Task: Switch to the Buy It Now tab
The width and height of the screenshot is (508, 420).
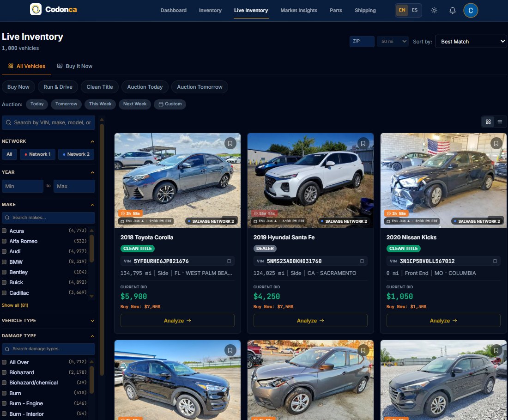Action: [x=75, y=66]
